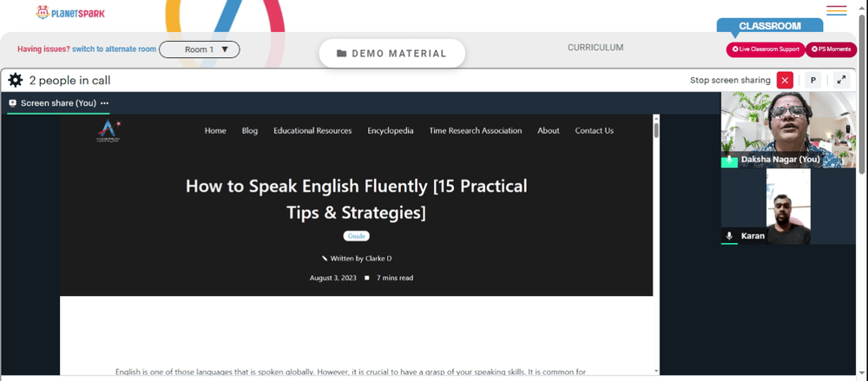Expand the call to fullscreen
This screenshot has width=868, height=381.
point(841,81)
